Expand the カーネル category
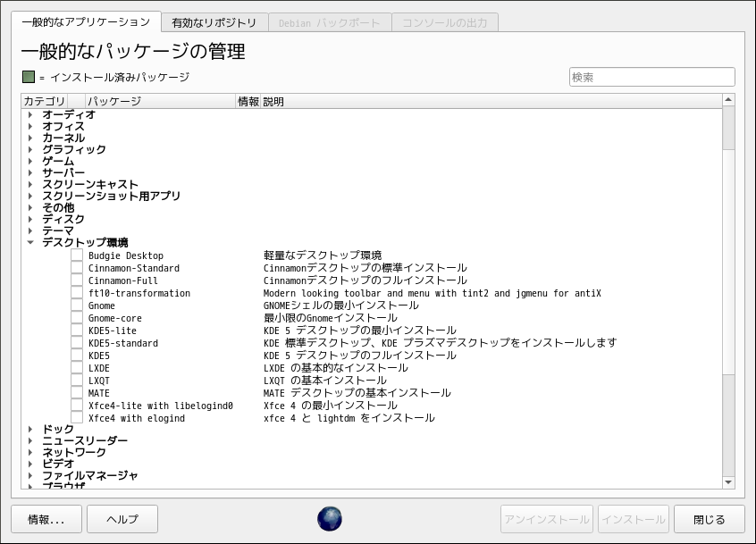Screen dimensions: 756x544 [30, 138]
